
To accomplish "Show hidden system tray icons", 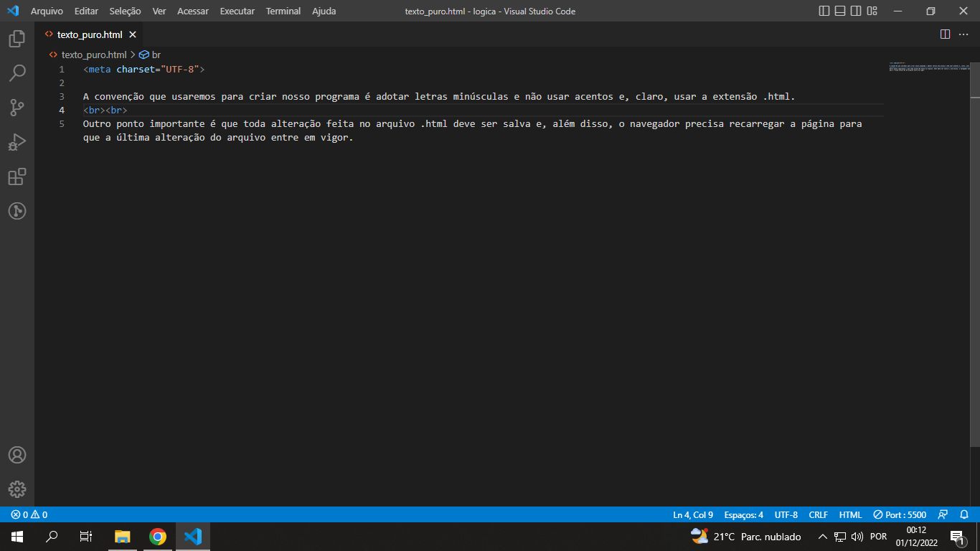I will point(823,537).
